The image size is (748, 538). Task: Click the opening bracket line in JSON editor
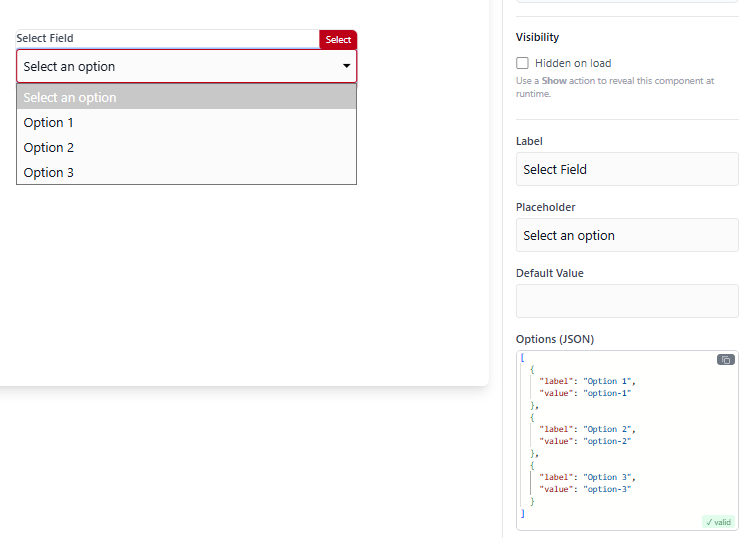pos(523,357)
